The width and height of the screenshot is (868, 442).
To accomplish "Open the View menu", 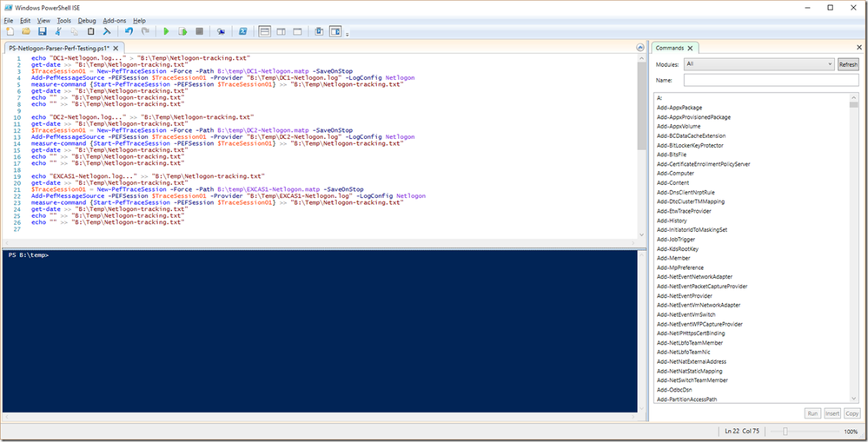I will click(x=43, y=21).
